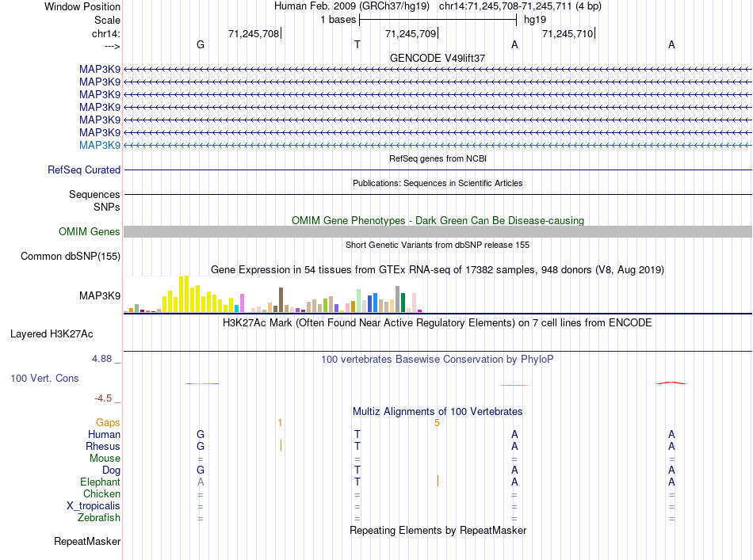Image resolution: width=753 pixels, height=560 pixels.
Task: Click the RepeatMasker track label
Action: (87, 541)
